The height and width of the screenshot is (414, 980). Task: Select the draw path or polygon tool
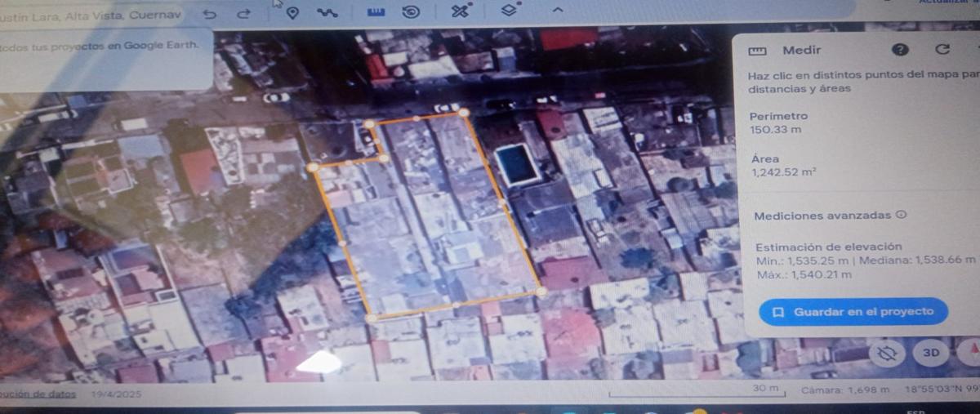pyautogui.click(x=328, y=12)
